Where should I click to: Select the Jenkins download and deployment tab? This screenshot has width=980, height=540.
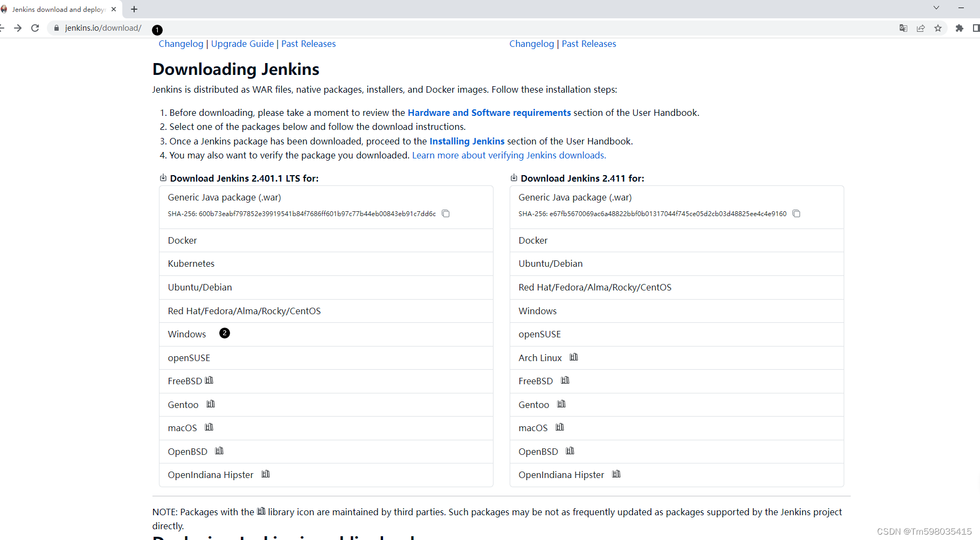point(58,9)
